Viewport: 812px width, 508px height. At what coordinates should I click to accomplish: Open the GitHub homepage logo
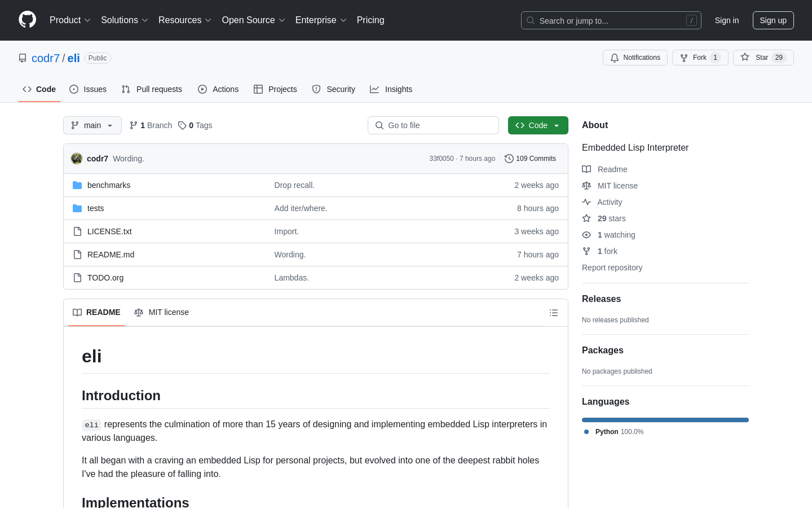tap(27, 20)
